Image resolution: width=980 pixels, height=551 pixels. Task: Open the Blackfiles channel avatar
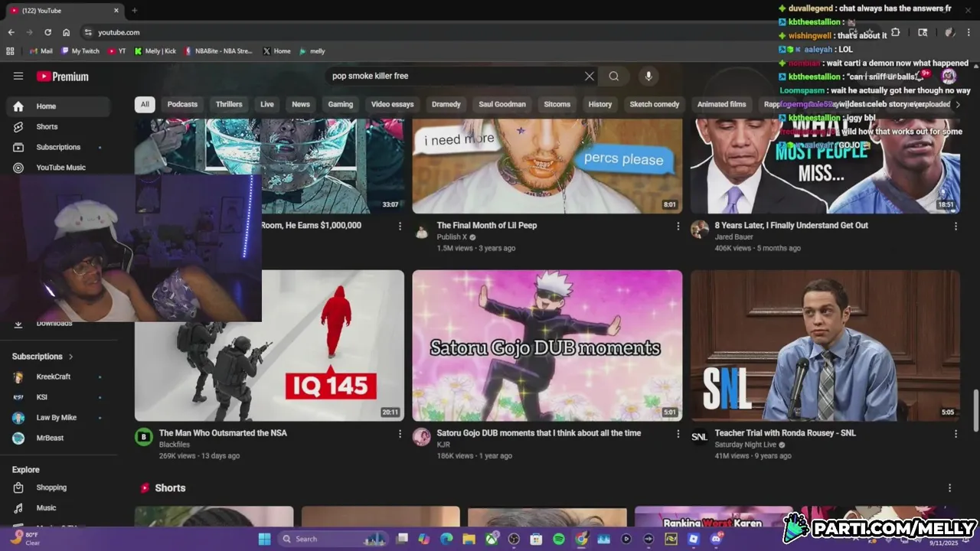pyautogui.click(x=144, y=437)
